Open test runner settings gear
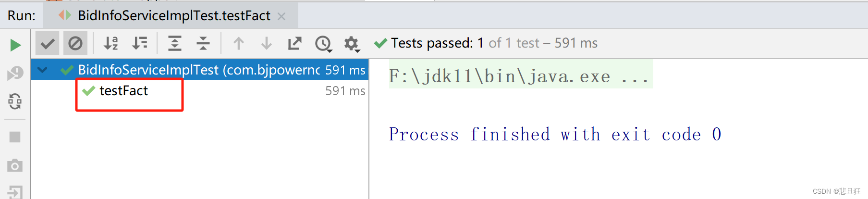The image size is (868, 199). point(352,44)
